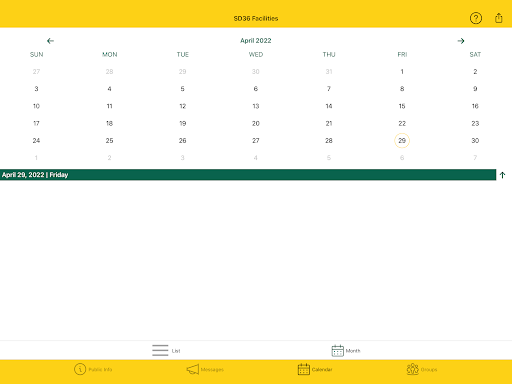The height and width of the screenshot is (384, 512).
Task: Select Sunday April 24
Action: coord(36,140)
